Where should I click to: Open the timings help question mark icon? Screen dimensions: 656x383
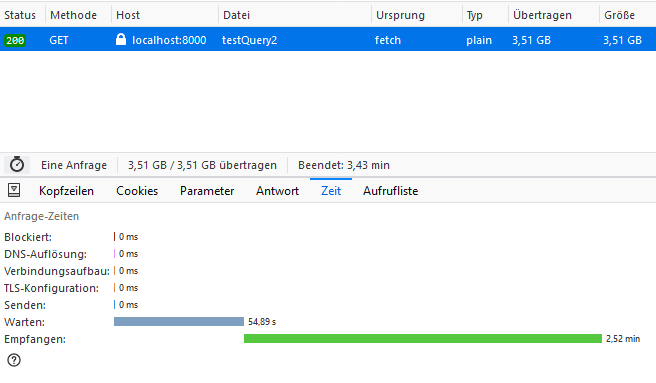coord(14,360)
